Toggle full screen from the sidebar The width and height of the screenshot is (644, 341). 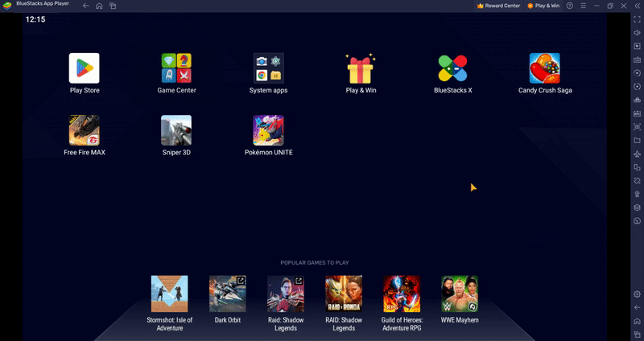coord(637,19)
